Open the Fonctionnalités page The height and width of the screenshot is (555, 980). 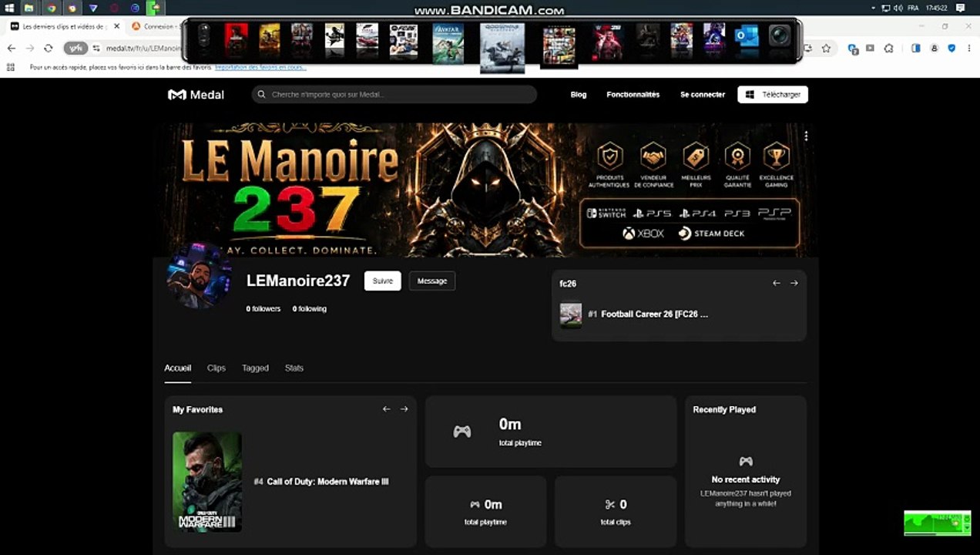tap(633, 95)
